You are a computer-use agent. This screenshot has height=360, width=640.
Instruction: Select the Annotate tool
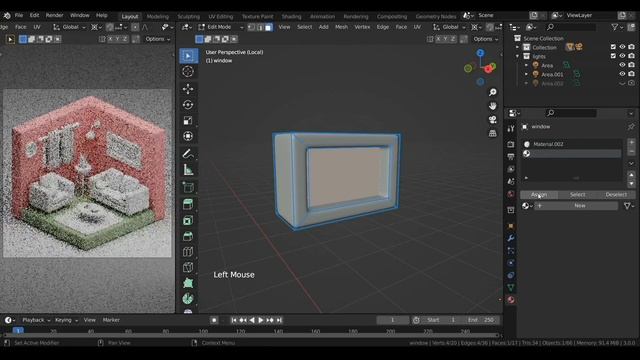[x=188, y=154]
